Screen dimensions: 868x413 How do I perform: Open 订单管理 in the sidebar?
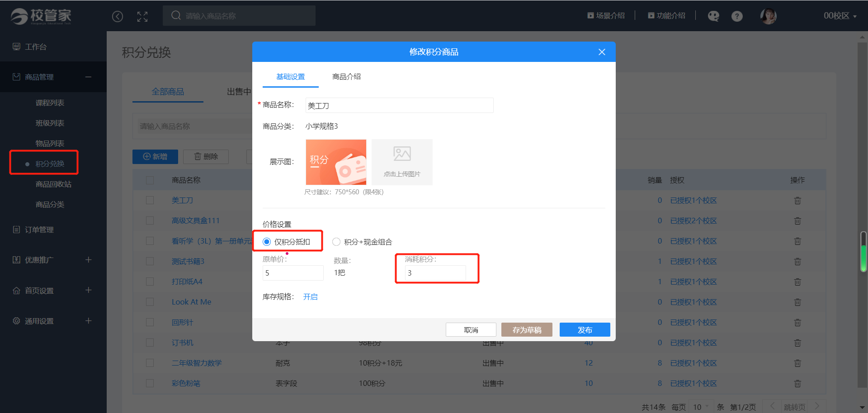click(x=39, y=230)
